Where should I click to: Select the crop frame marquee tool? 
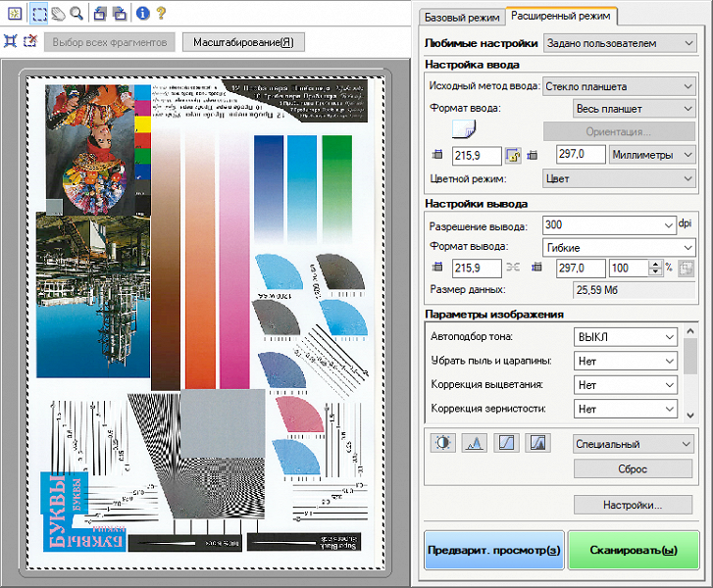(x=37, y=14)
